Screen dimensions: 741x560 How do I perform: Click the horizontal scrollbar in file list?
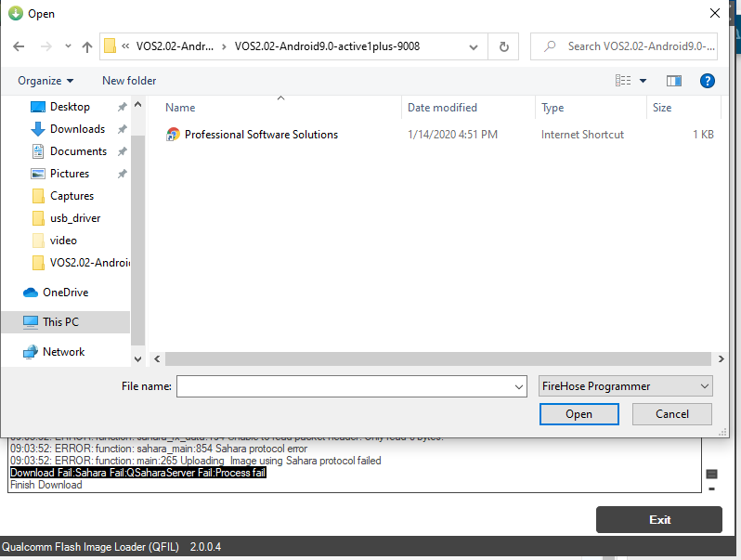436,358
